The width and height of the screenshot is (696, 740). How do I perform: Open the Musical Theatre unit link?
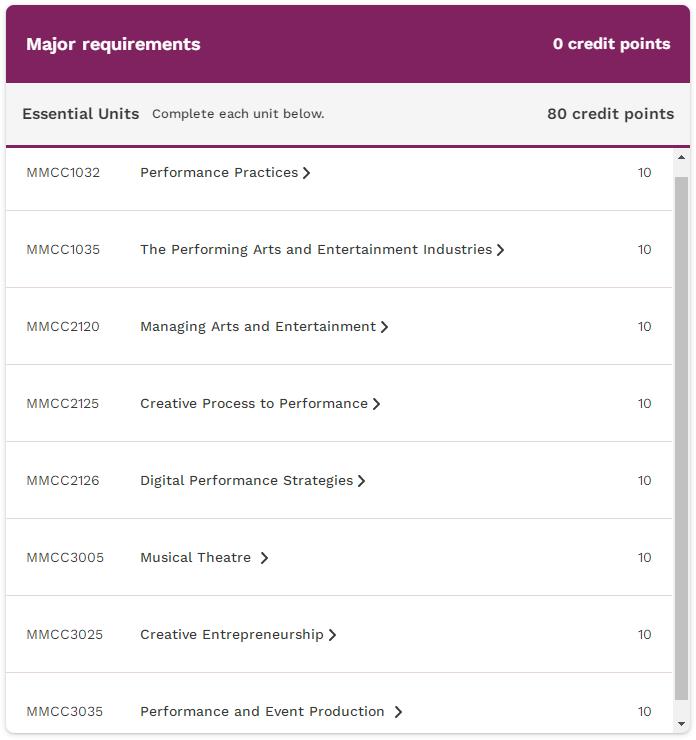pyautogui.click(x=195, y=557)
